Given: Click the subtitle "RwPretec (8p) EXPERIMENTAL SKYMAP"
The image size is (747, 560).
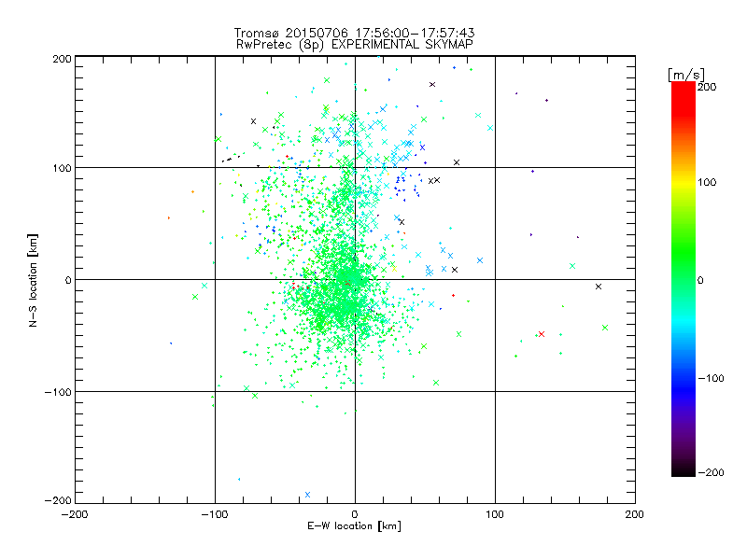Looking at the screenshot, I should (x=355, y=45).
